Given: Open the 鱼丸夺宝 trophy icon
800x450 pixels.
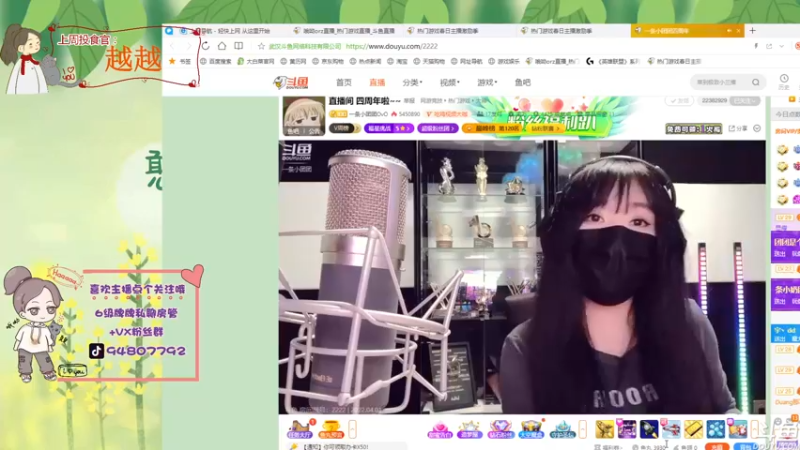Looking at the screenshot, I should pos(331,429).
